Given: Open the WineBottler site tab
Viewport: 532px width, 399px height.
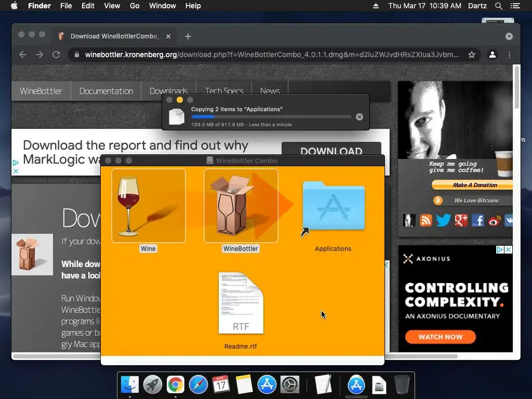Looking at the screenshot, I should [x=41, y=91].
